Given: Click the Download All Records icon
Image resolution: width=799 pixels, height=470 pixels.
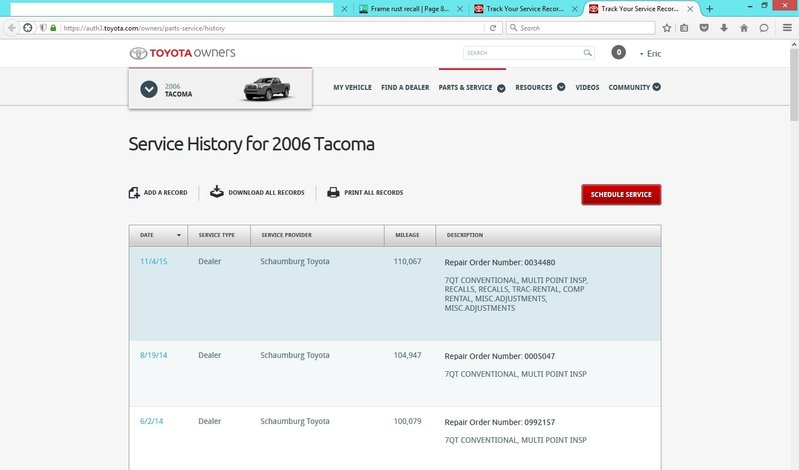Looking at the screenshot, I should (217, 192).
